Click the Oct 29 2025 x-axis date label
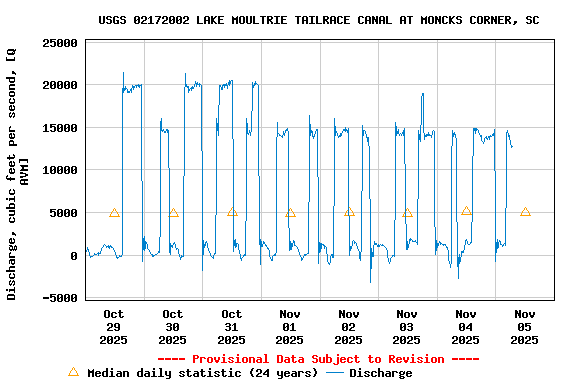The width and height of the screenshot is (576, 384). click(114, 327)
